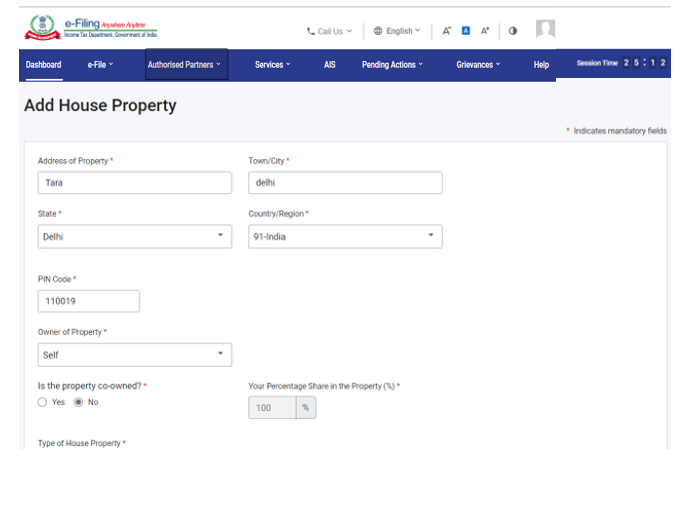Reset font size with highlighted A icon
The image size is (687, 508).
466,31
